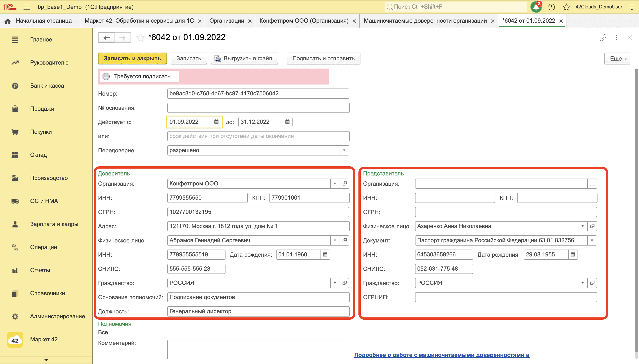The width and height of the screenshot is (639, 364).
Task: Expand Доверитель Организация dropdown
Action: (335, 183)
